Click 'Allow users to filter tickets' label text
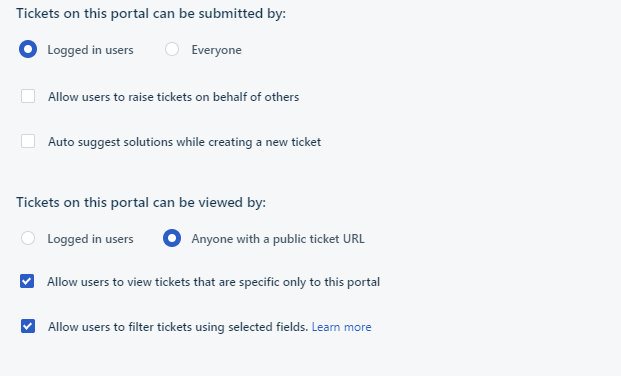The width and height of the screenshot is (621, 376). (178, 327)
